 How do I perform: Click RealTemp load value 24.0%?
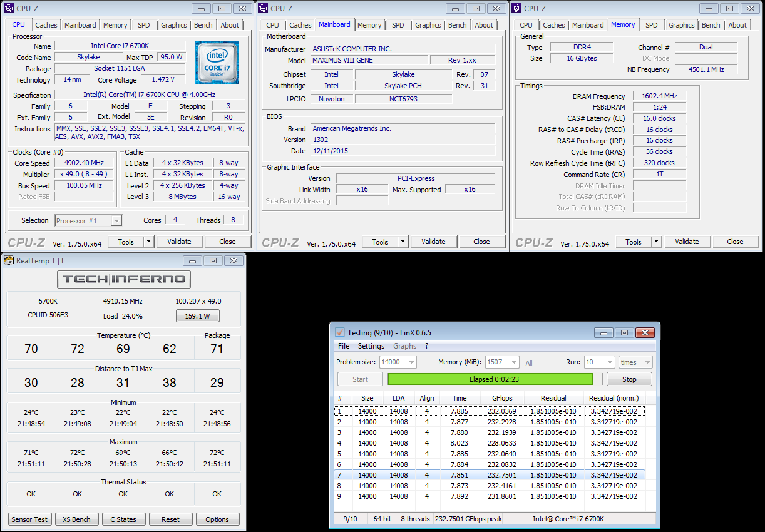point(131,316)
